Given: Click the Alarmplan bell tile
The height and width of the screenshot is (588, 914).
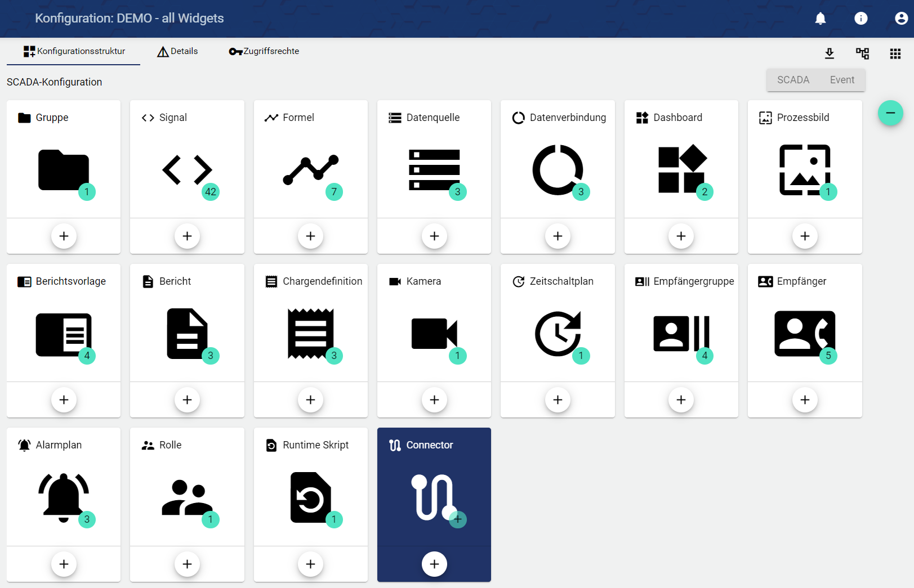Looking at the screenshot, I should tap(64, 497).
